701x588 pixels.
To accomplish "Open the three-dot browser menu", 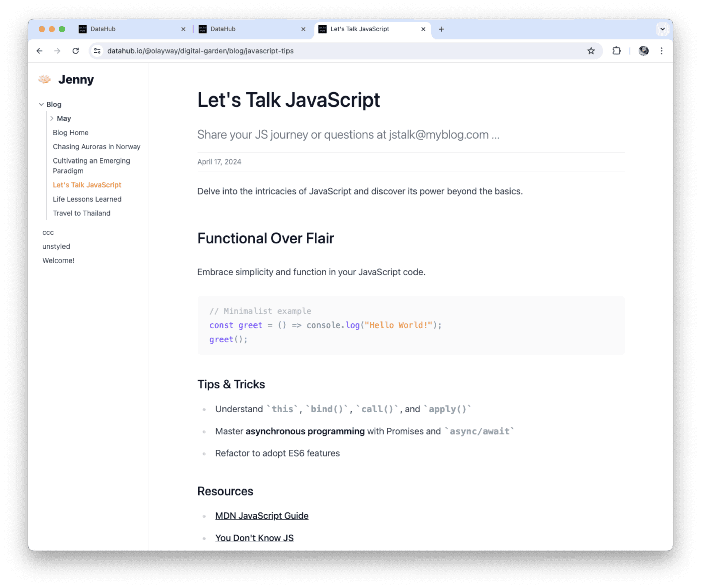I will point(662,51).
